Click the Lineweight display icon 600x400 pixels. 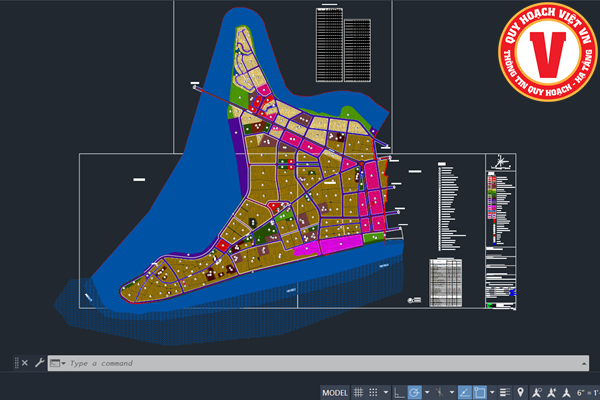point(504,391)
